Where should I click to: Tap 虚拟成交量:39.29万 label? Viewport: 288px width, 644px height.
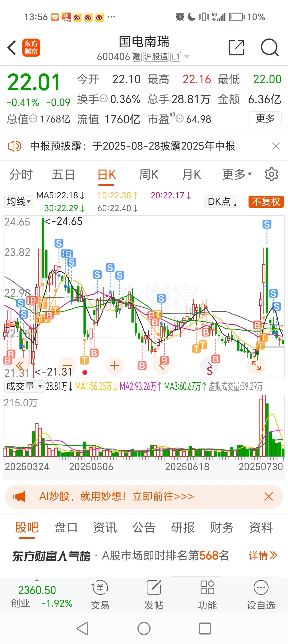[236, 386]
